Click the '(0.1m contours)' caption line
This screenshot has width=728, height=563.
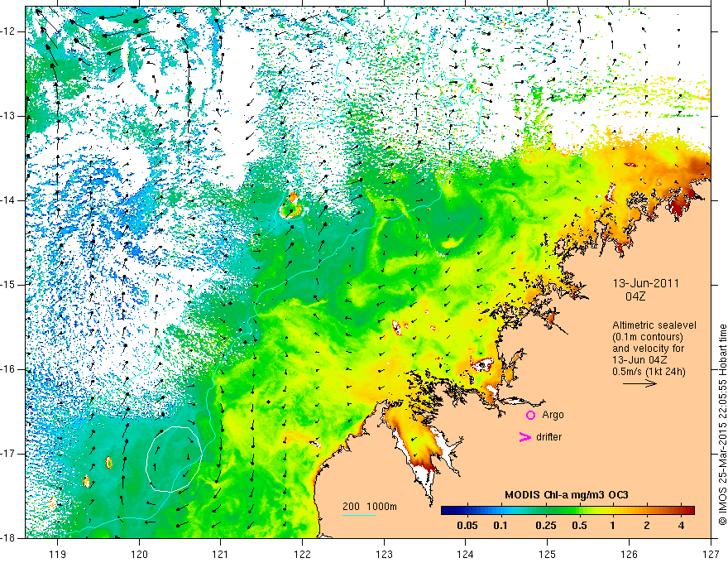[648, 337]
